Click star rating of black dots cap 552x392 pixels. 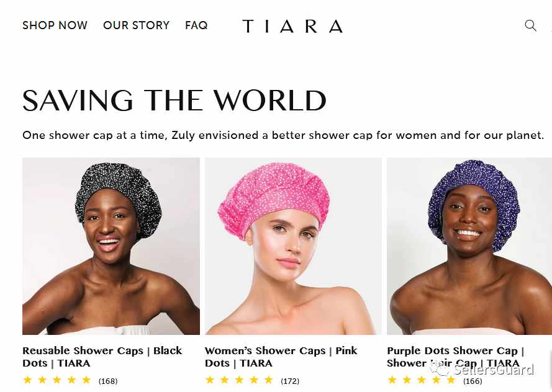click(x=57, y=380)
